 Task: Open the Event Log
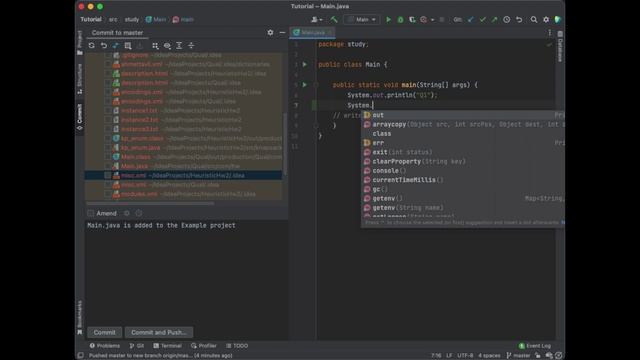point(535,346)
